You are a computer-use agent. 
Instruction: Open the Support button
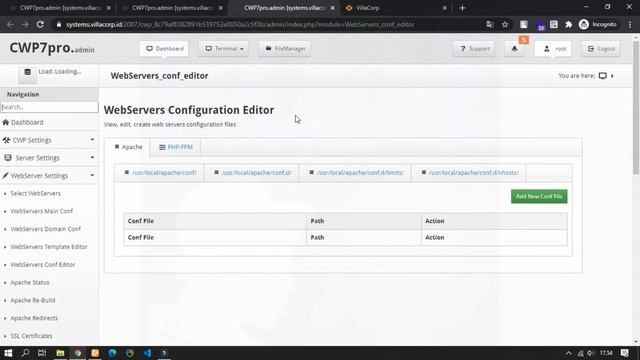coord(474,49)
